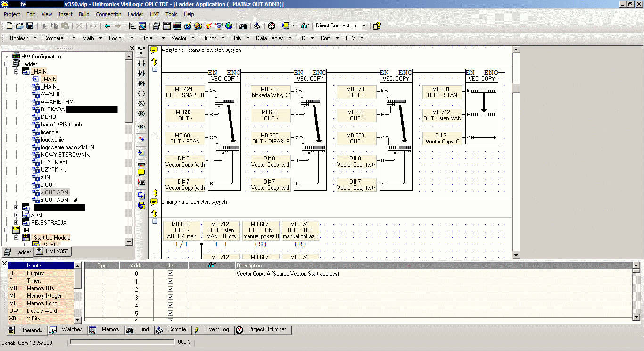The height and width of the screenshot is (351, 644).
Task: Expand the REJESTRACJA tree node
Action: (17, 223)
